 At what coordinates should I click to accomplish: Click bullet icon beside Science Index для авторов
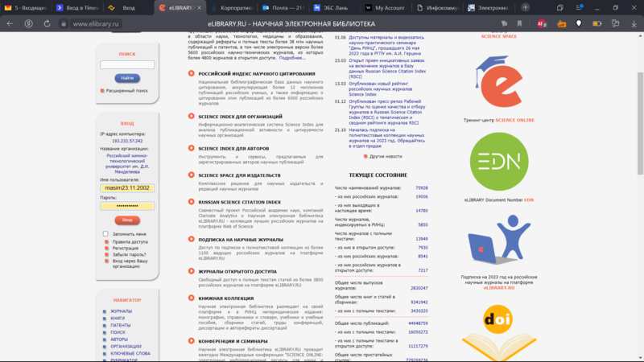[192, 148]
